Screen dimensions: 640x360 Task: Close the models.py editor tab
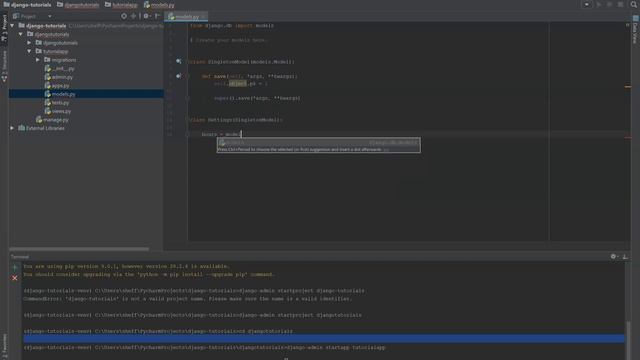[x=203, y=17]
